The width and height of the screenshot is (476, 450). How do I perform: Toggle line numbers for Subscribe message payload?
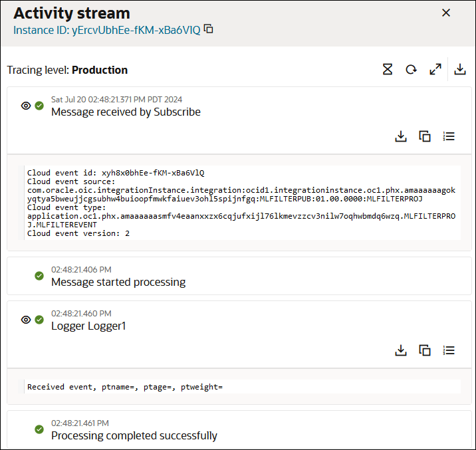click(x=449, y=136)
